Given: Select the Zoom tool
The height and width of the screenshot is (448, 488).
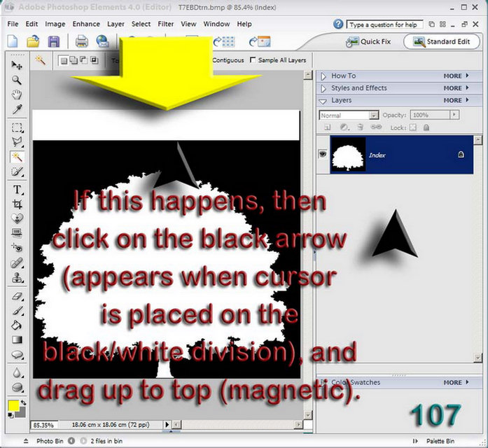Looking at the screenshot, I should coord(17,80).
